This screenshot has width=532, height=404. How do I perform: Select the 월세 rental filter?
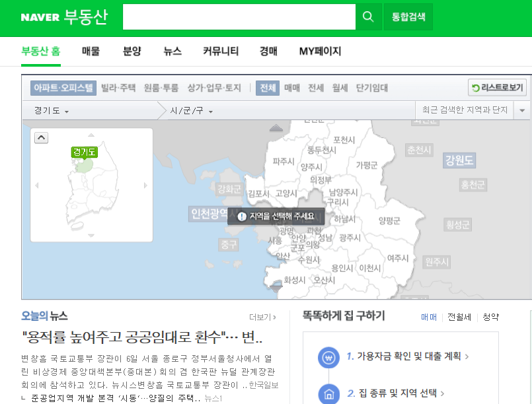(340, 88)
